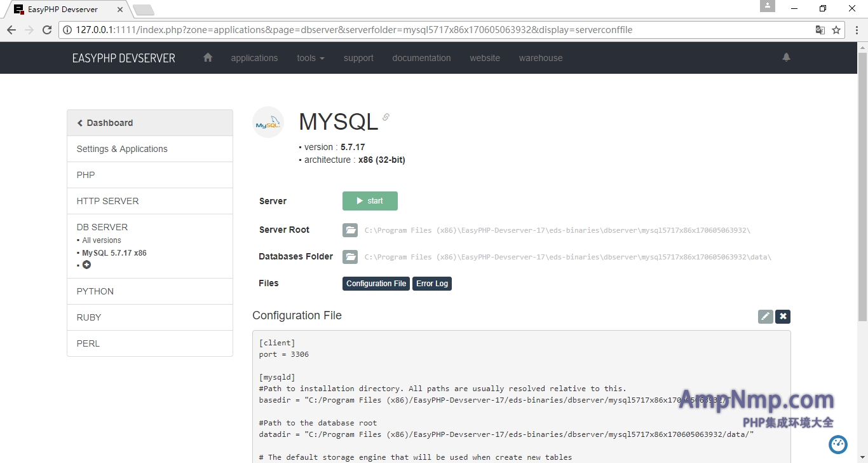
Task: Click the speed gauge floating icon
Action: (x=838, y=444)
